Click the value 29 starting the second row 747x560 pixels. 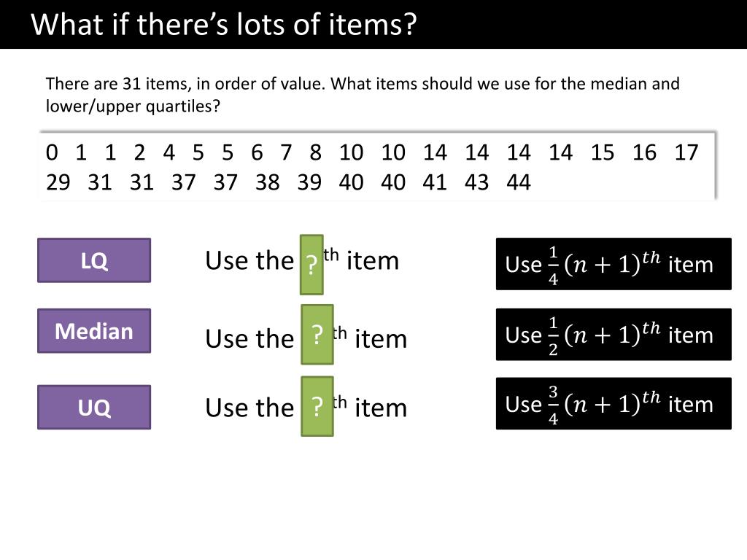pos(58,182)
